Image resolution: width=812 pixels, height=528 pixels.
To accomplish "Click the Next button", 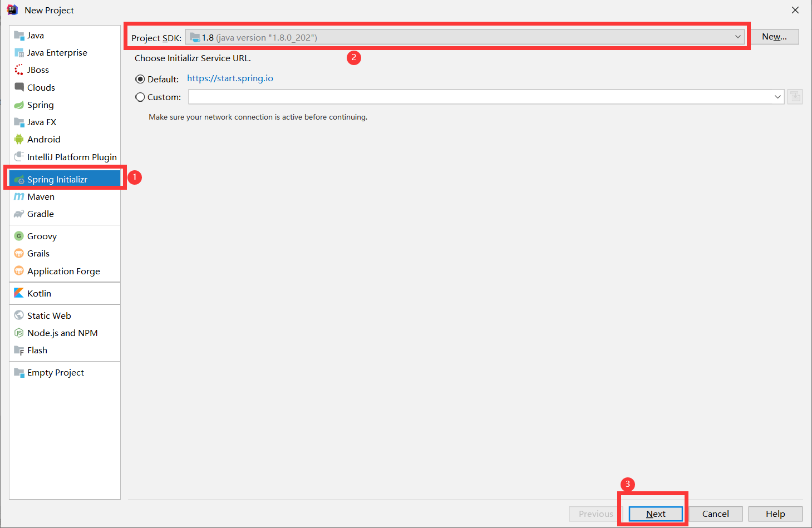I will (656, 514).
